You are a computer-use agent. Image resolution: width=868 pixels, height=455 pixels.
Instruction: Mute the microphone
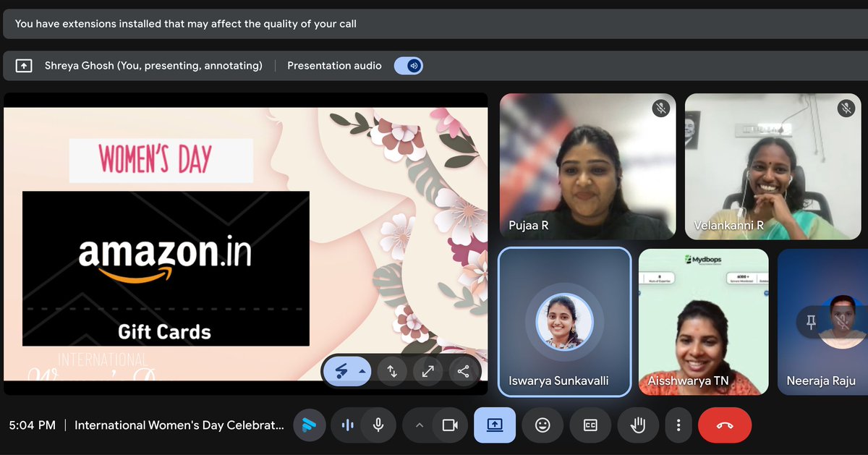pyautogui.click(x=378, y=425)
